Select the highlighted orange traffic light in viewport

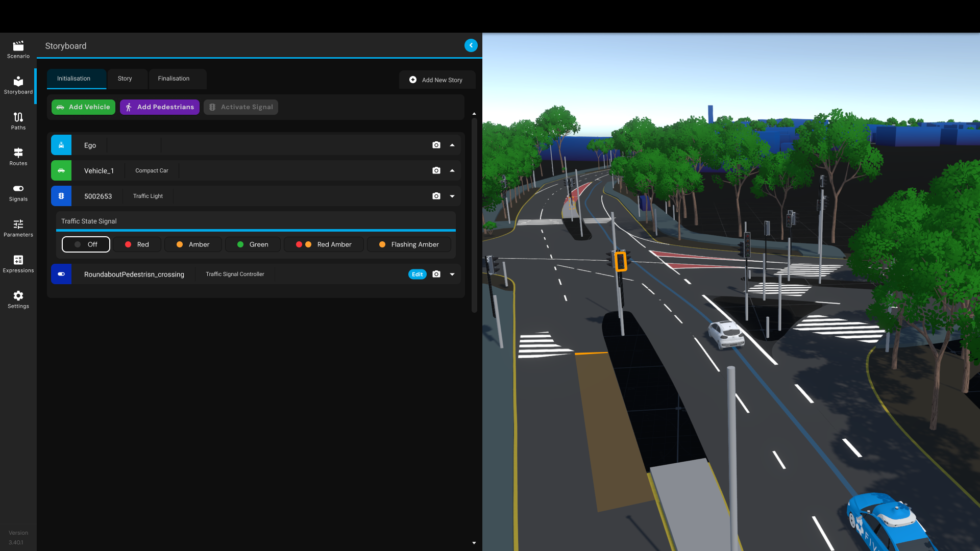point(621,261)
